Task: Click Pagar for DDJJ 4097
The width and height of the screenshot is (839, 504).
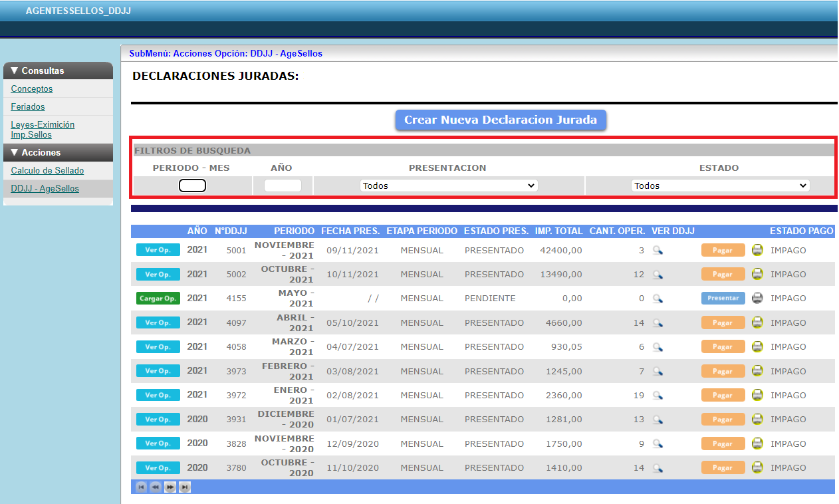Action: (723, 323)
